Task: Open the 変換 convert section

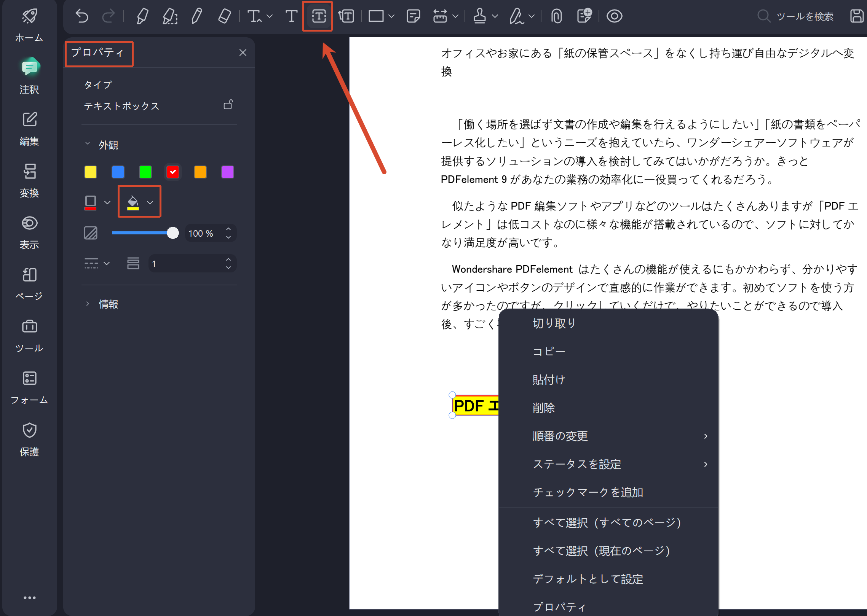Action: (x=29, y=180)
